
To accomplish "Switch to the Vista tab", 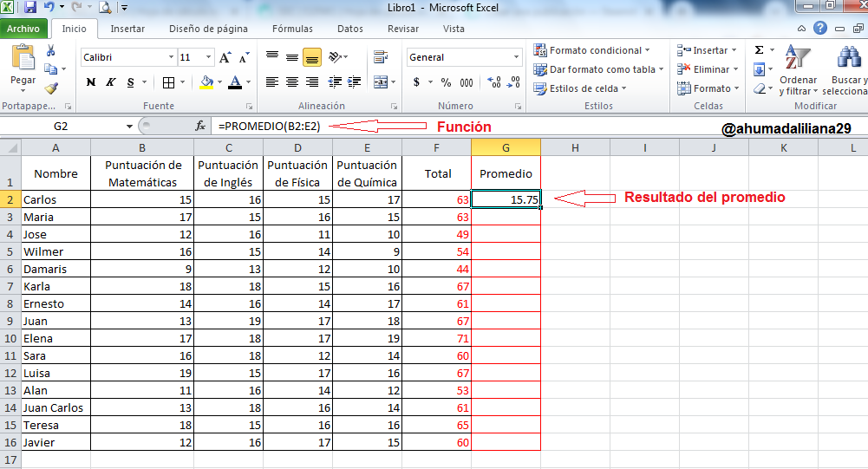I will pos(454,29).
